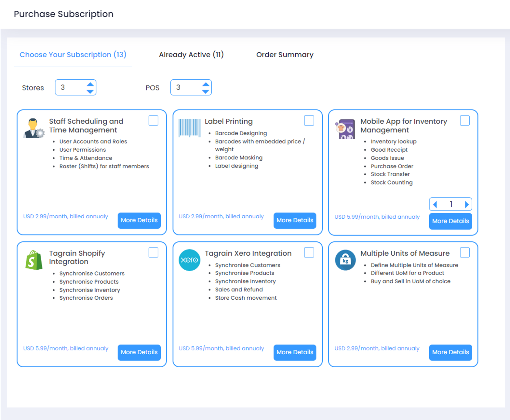Open the Order Summary tab
510x420 pixels.
pos(285,55)
